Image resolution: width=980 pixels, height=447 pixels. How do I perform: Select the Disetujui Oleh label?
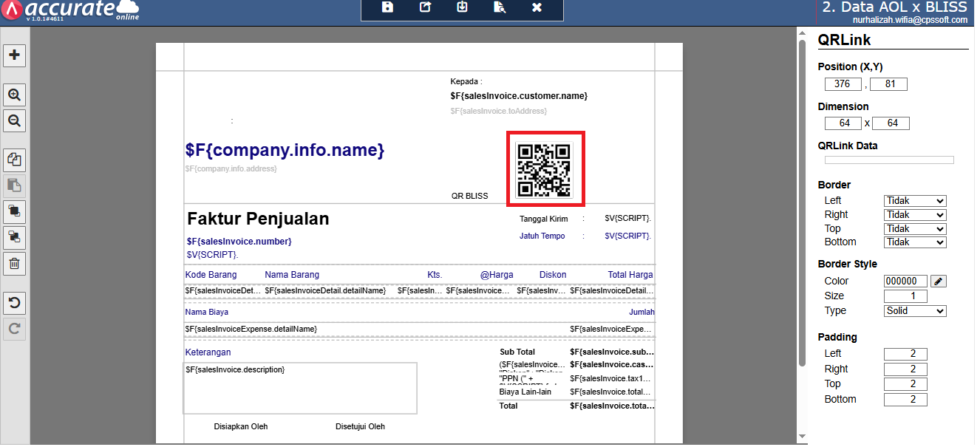[x=360, y=427]
